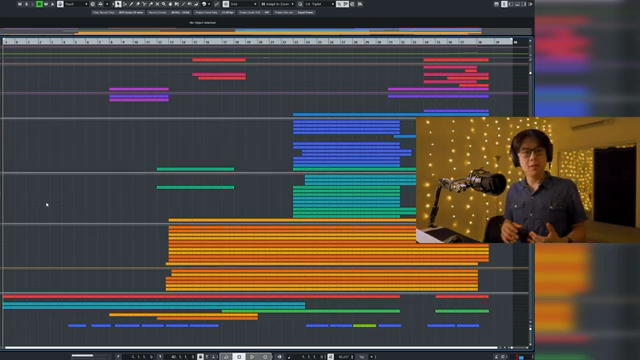
Task: Click the left locator icon in transport bar
Action: [x=118, y=357]
